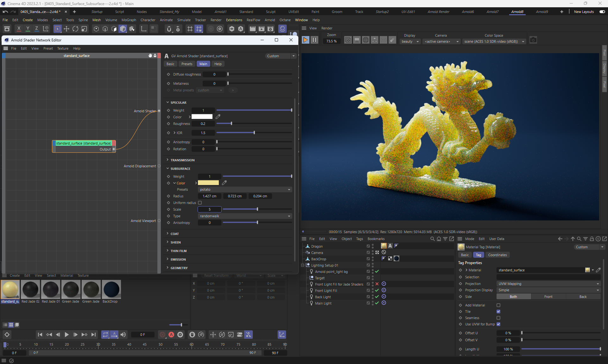Click the Coordinates tab button
Image resolution: width=608 pixels, height=364 pixels.
[x=497, y=255]
